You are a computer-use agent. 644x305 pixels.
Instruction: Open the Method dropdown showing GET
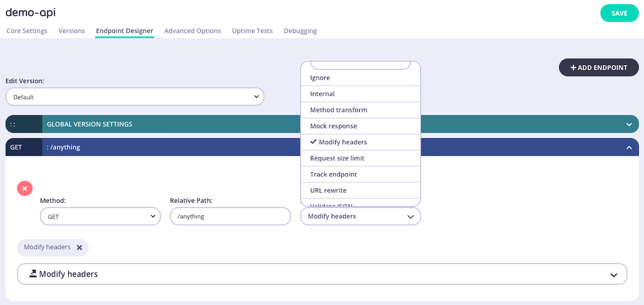pyautogui.click(x=100, y=216)
